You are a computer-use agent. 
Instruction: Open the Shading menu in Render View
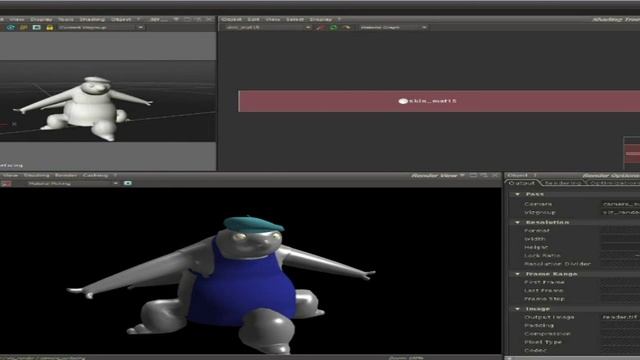click(37, 175)
